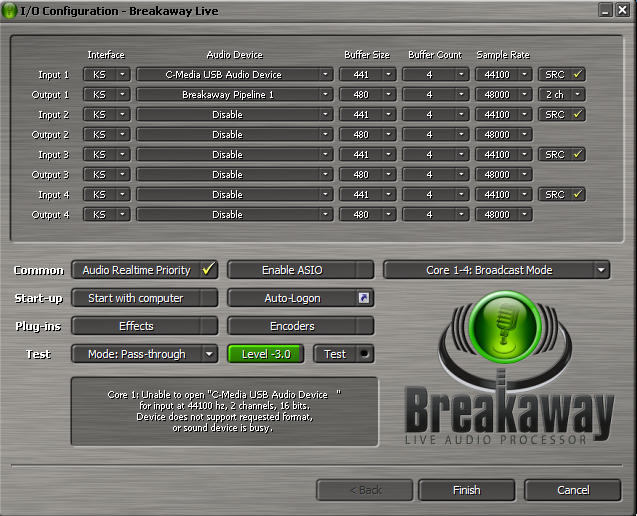Open Input 1 Buffer Size 441 dropdown
The height and width of the screenshot is (516, 637).
click(x=368, y=74)
